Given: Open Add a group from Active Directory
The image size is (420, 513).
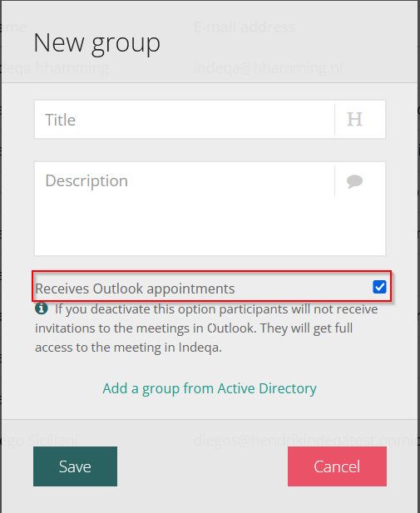Looking at the screenshot, I should pyautogui.click(x=210, y=388).
